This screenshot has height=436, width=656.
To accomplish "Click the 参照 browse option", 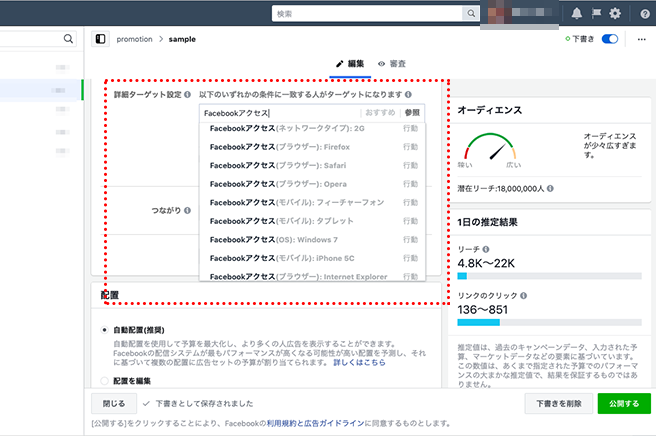I will pyautogui.click(x=412, y=113).
